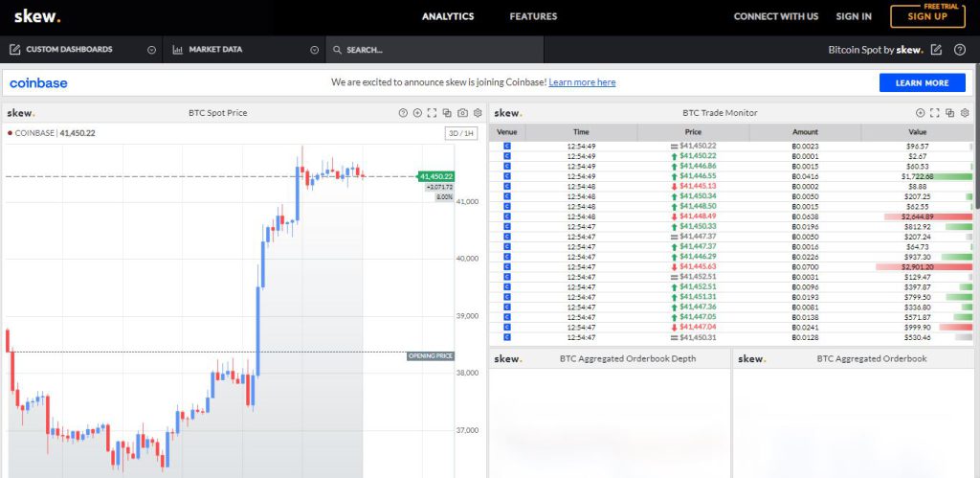The width and height of the screenshot is (980, 478).
Task: Open BTC Trade Monitor settings gear
Action: 965,113
